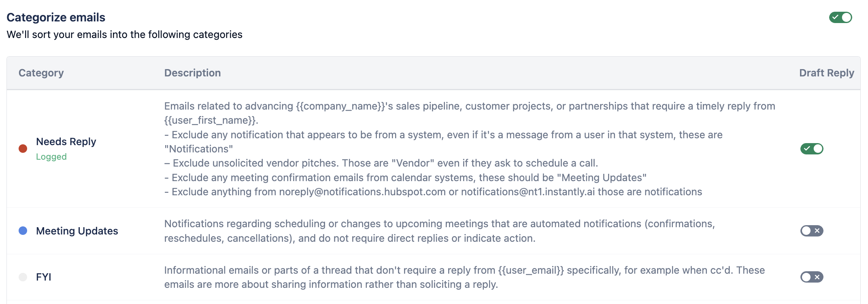Click the Draft Reply column header

tap(826, 73)
